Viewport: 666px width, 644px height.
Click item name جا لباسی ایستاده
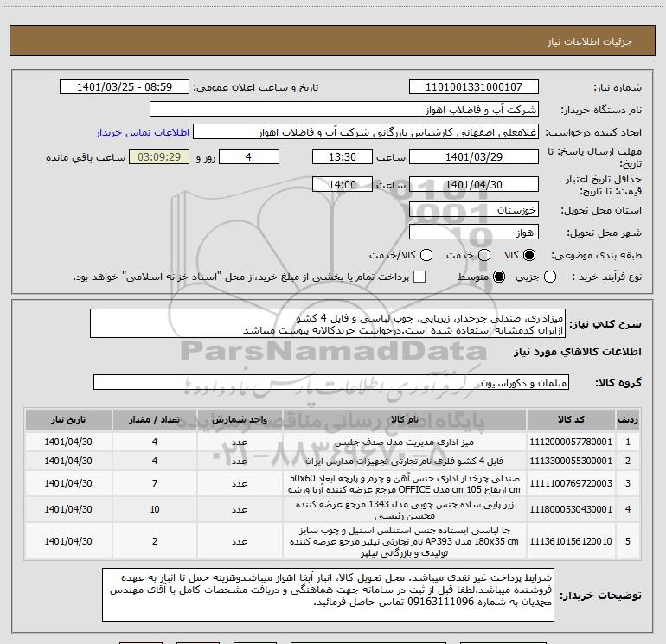(x=405, y=542)
